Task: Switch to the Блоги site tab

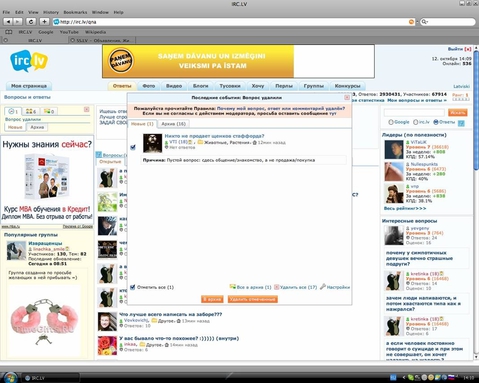Action: [x=201, y=86]
